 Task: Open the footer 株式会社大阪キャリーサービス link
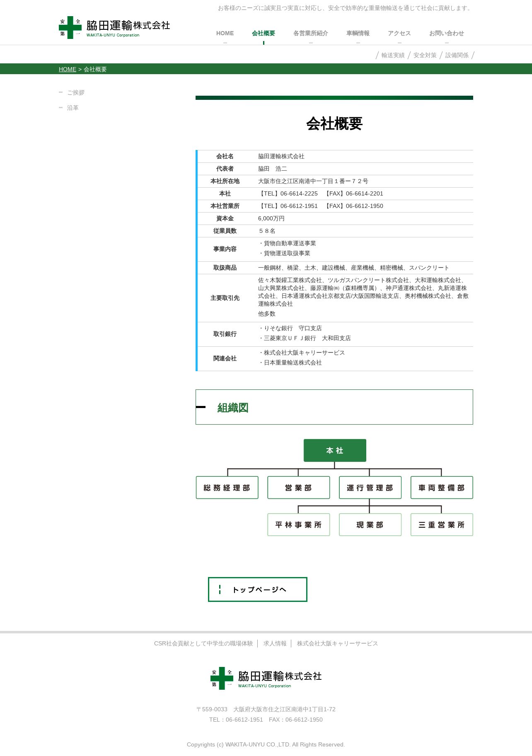[x=337, y=643]
